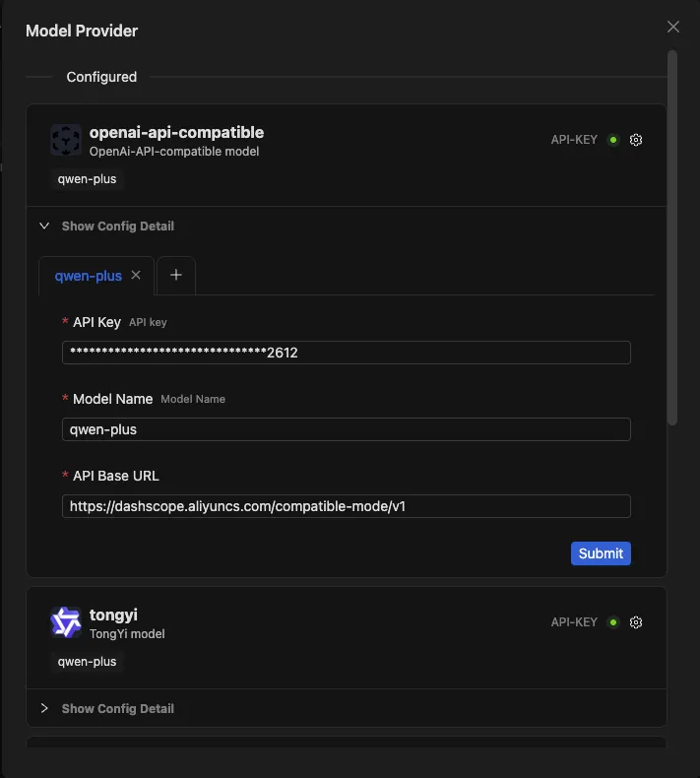Close the qwen-plus tab with X
This screenshot has width=700, height=778.
click(x=137, y=276)
